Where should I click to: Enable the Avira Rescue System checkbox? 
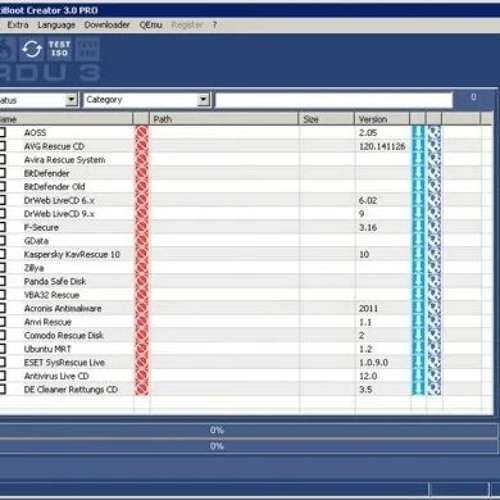pos(2,159)
